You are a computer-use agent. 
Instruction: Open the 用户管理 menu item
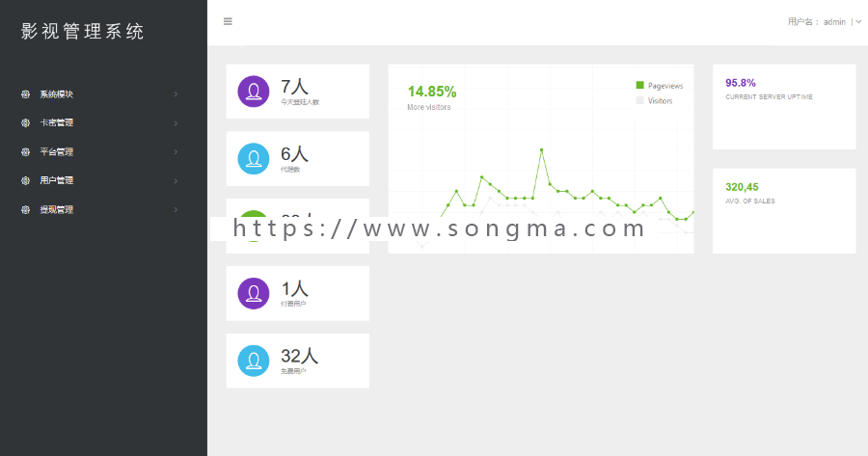[x=57, y=180]
